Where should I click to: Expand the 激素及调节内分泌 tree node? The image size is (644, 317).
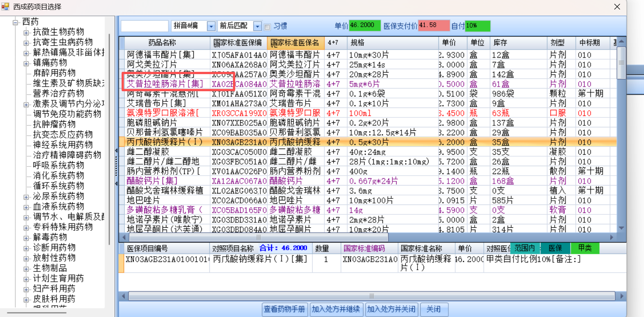tap(26, 105)
